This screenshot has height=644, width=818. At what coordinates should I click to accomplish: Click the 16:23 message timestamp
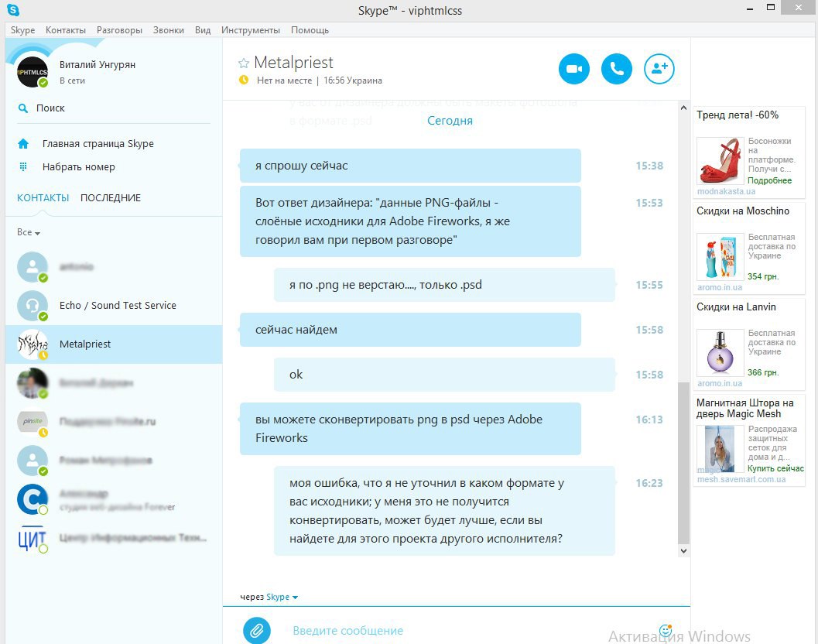click(649, 483)
